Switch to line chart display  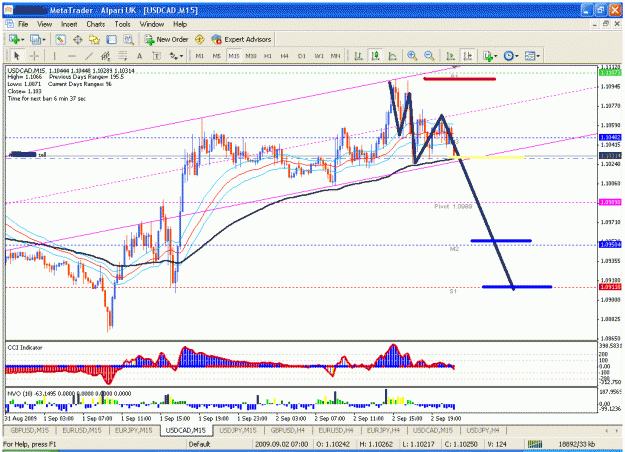[x=392, y=56]
